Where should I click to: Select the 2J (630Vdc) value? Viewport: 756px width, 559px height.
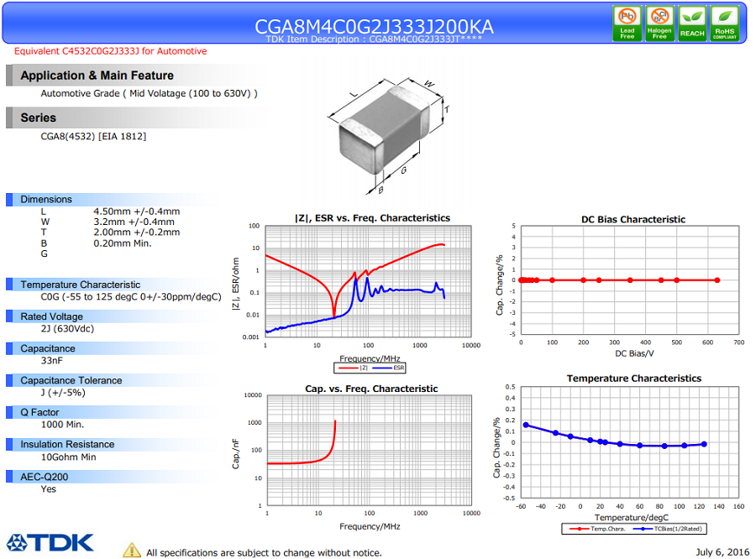pyautogui.click(x=67, y=329)
